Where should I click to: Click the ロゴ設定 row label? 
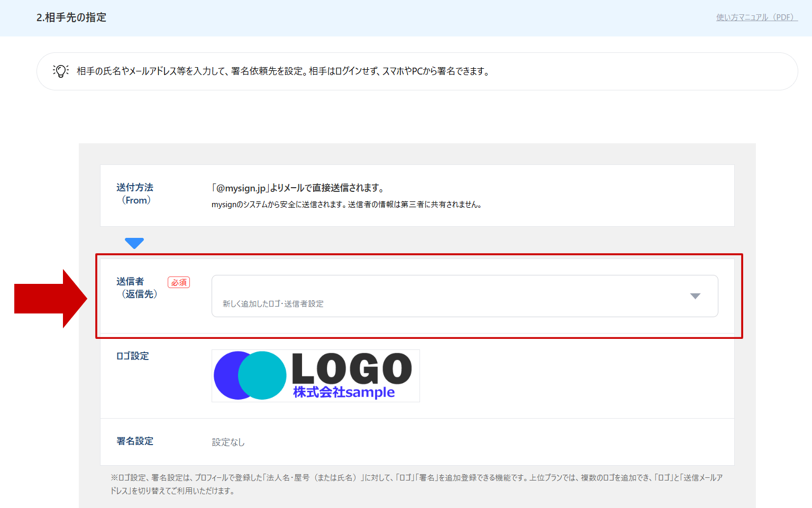coord(132,356)
